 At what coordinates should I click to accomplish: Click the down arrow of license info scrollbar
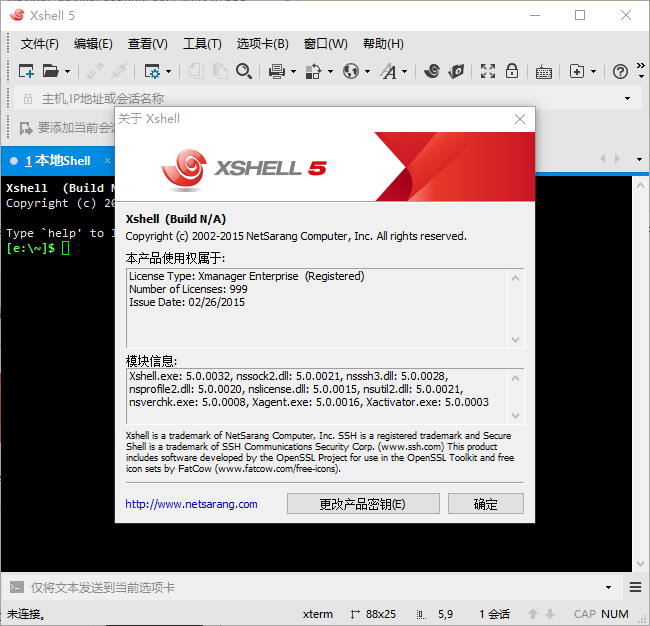coord(516,340)
